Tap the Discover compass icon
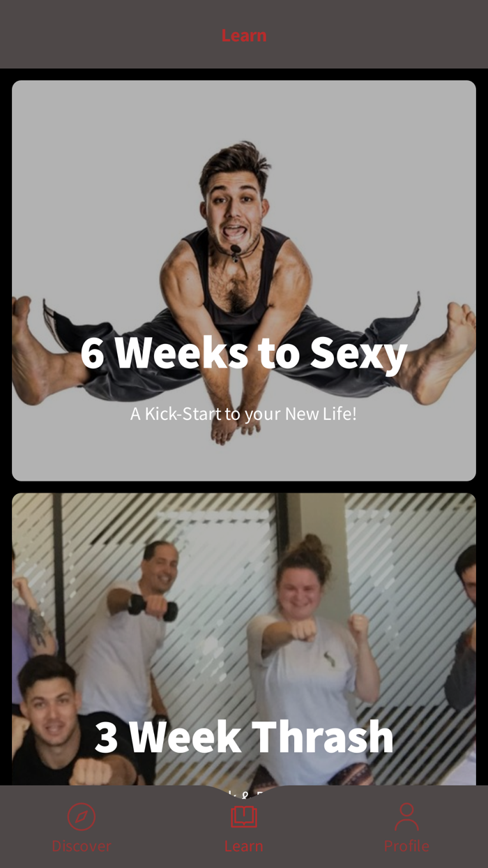This screenshot has width=488, height=868. coord(82,816)
